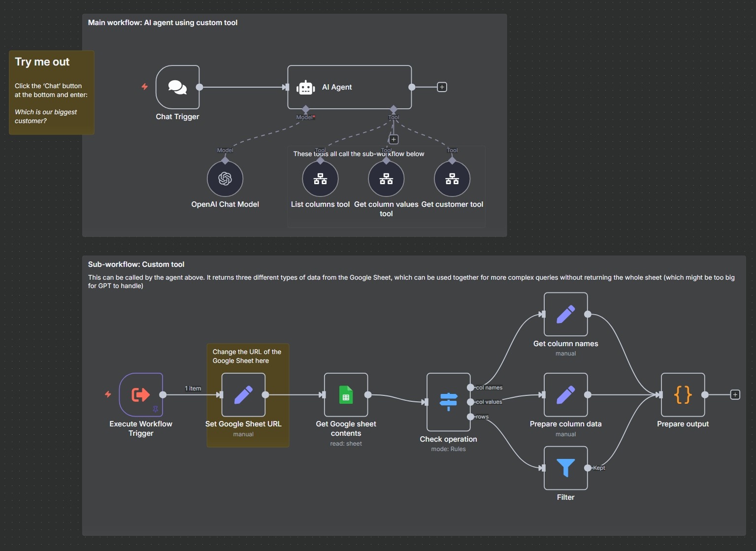Click the Get Google sheet contents node

pos(346,395)
